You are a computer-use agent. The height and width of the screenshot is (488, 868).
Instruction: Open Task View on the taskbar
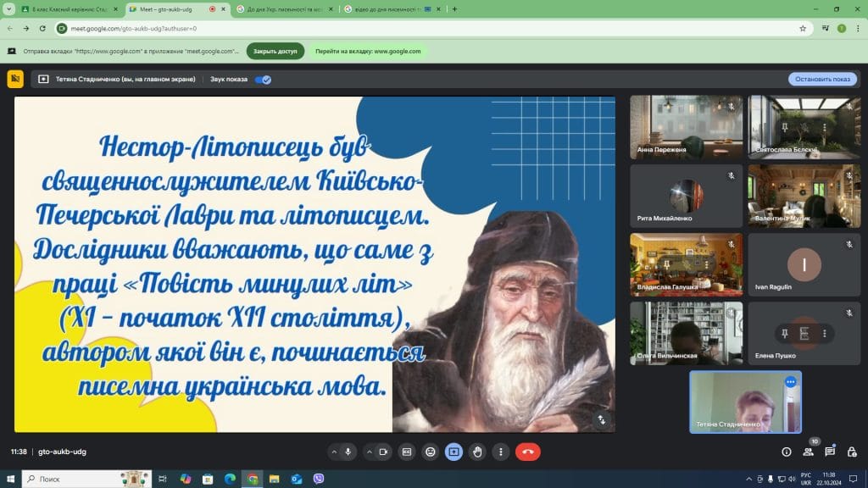click(x=162, y=479)
